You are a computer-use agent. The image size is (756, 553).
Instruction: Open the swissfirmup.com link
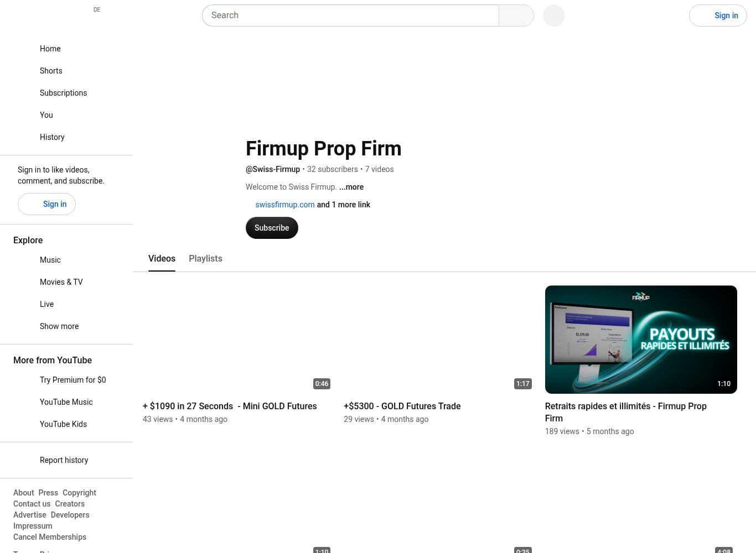(285, 205)
